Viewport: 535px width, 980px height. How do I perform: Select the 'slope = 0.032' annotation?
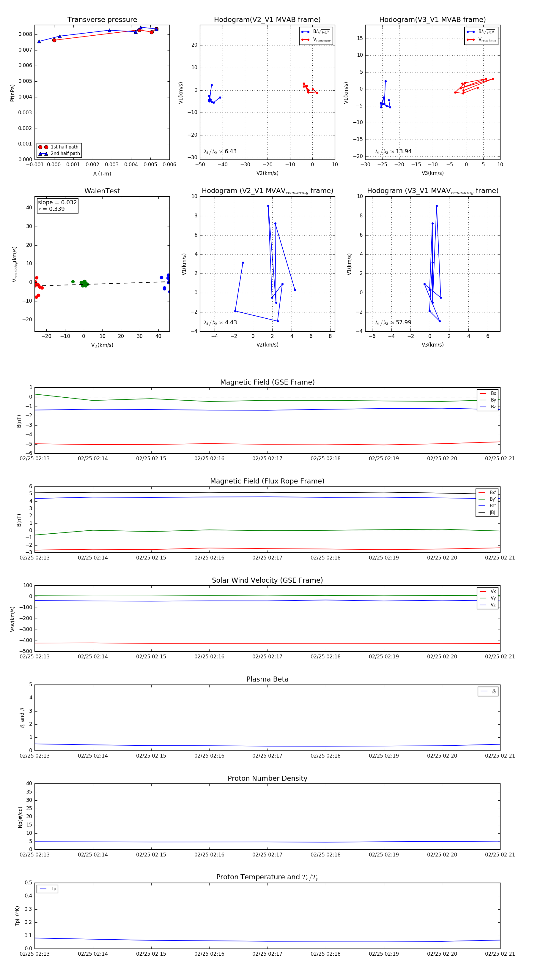pos(57,203)
